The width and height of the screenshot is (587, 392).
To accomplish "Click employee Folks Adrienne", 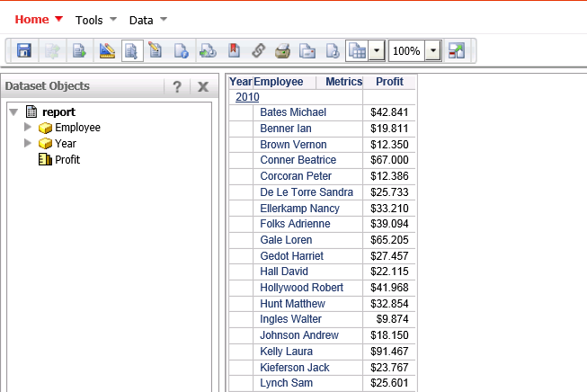I will [295, 224].
